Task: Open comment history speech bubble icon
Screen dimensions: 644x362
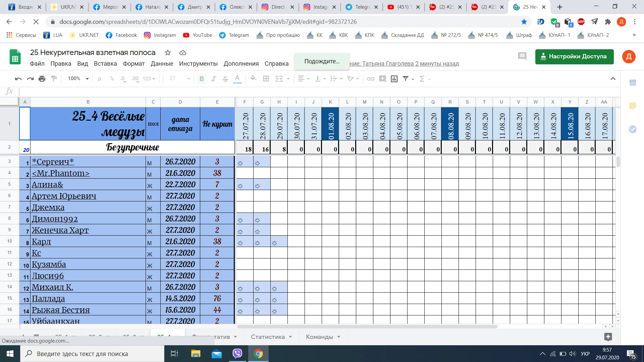Action: (522, 56)
